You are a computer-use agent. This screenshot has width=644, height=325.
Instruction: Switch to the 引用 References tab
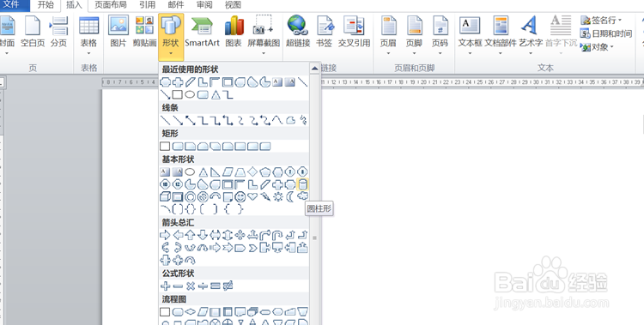pos(147,5)
